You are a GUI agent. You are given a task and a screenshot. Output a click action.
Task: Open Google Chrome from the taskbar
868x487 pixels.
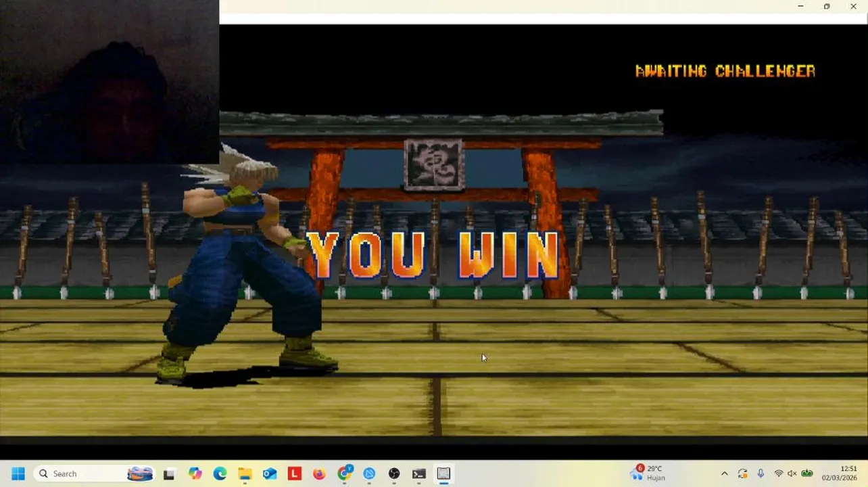coord(345,474)
